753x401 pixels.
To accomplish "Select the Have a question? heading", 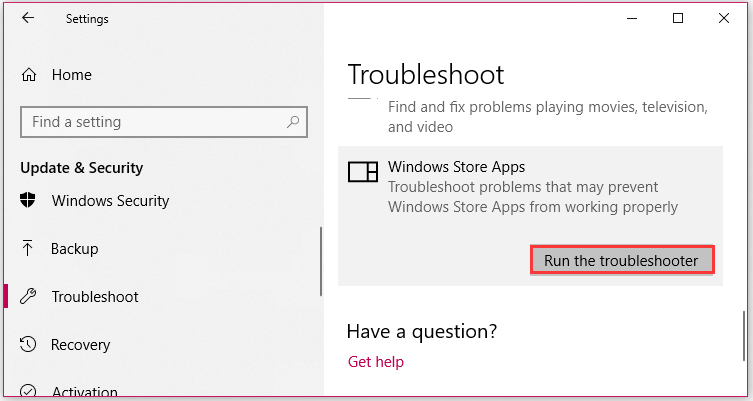I will [x=422, y=331].
